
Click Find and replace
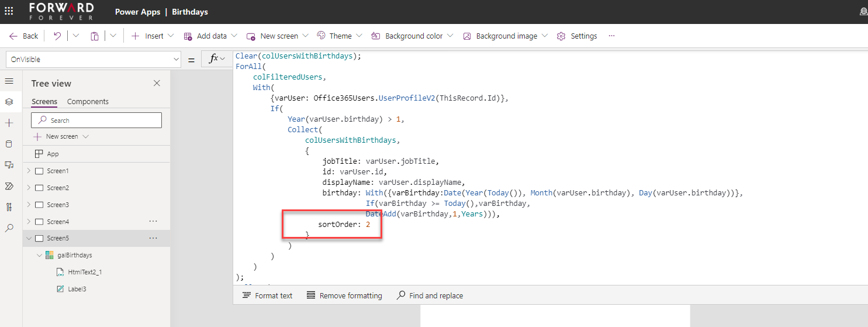430,295
